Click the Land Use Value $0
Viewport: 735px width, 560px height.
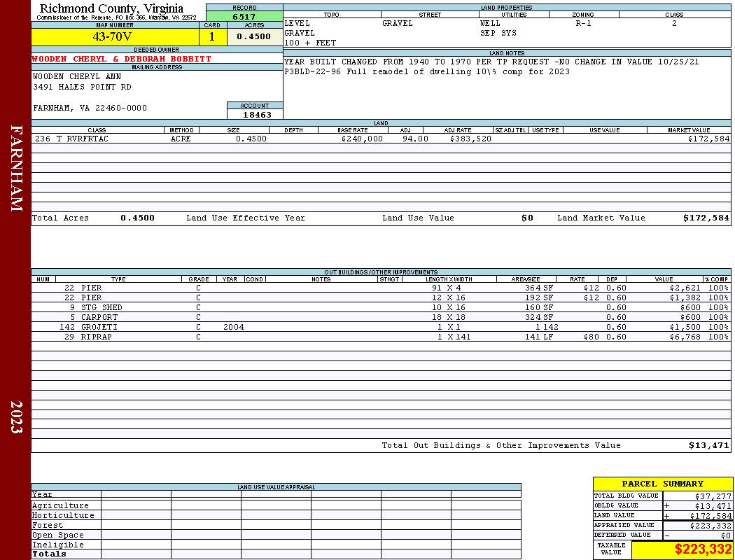[527, 218]
